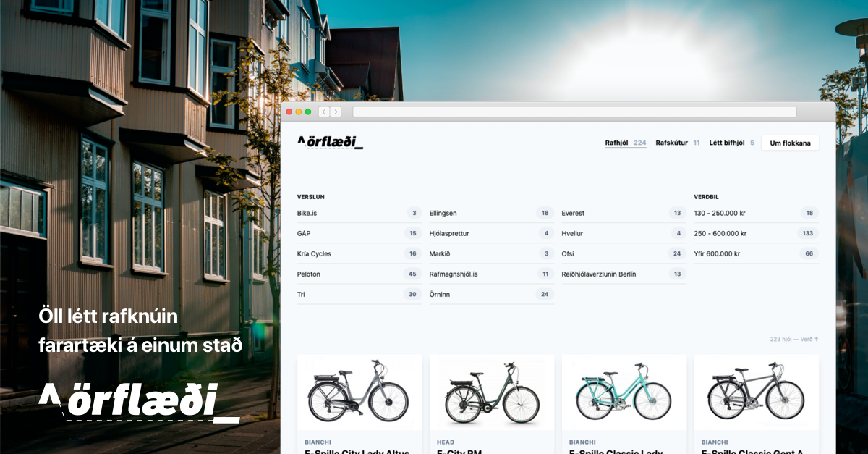Click the browser back arrow button

(x=323, y=112)
